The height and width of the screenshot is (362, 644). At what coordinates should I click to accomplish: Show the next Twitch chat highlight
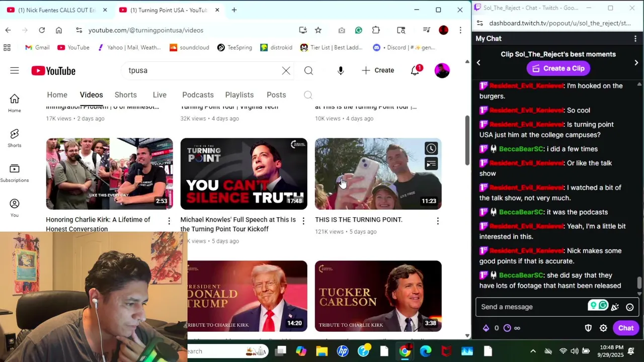point(636,63)
